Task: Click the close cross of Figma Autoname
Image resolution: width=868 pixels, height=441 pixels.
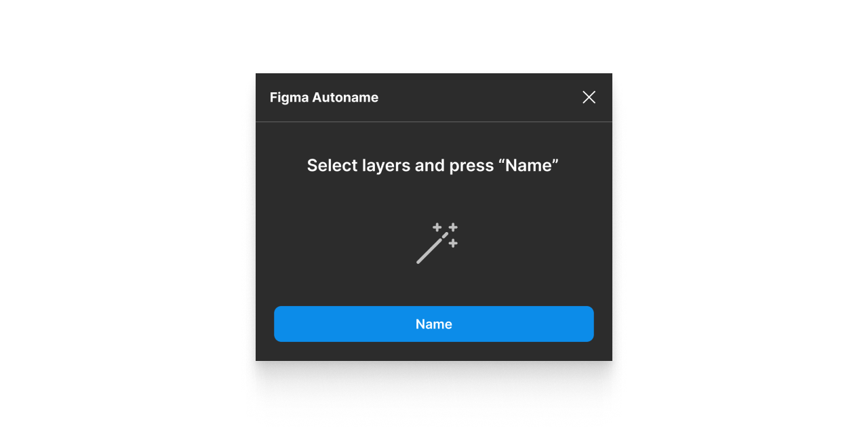Action: [589, 97]
